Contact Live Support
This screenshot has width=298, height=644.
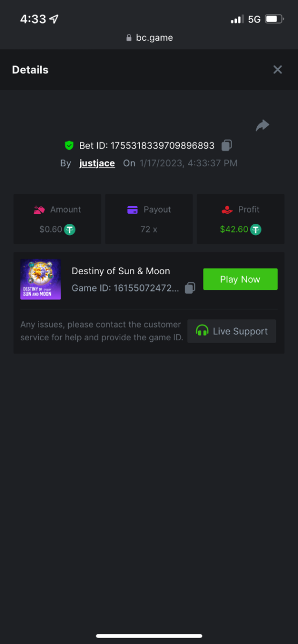click(231, 331)
